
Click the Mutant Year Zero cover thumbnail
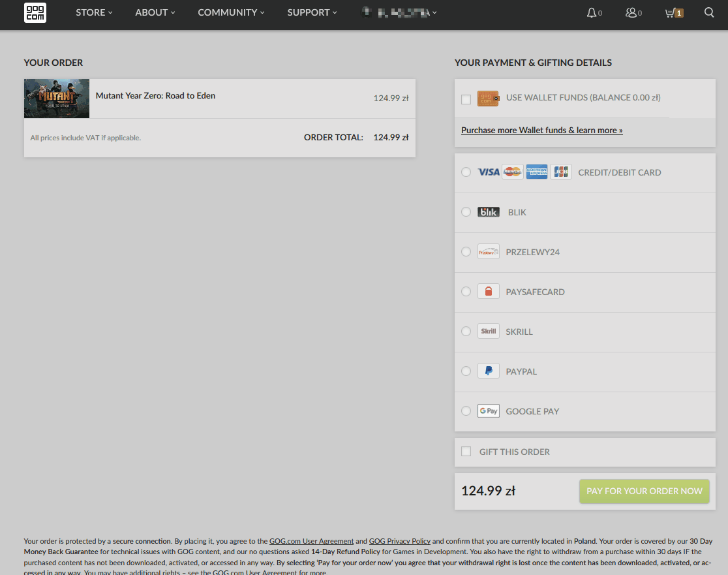pyautogui.click(x=56, y=99)
